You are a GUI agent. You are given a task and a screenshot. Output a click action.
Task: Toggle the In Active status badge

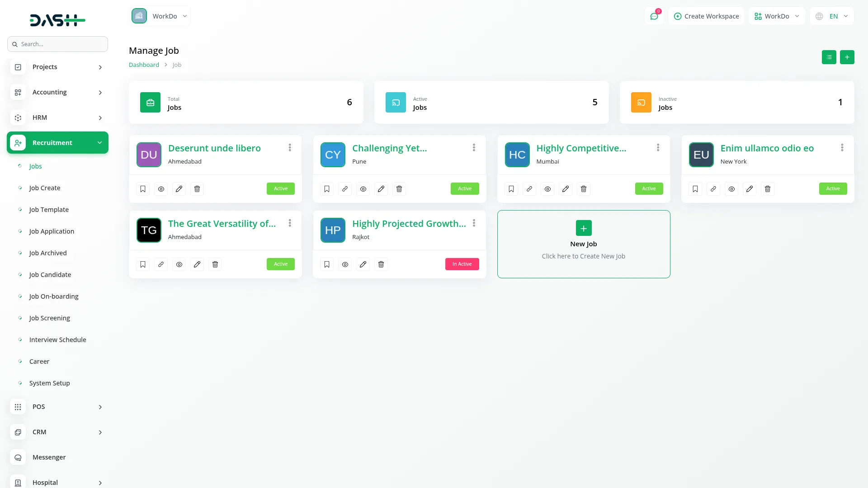tap(462, 264)
